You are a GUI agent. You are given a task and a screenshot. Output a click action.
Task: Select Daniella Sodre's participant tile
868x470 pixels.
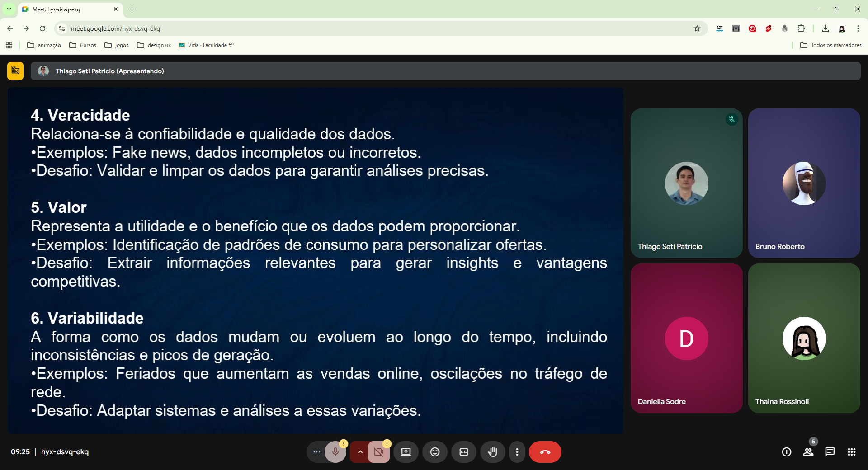pos(686,338)
